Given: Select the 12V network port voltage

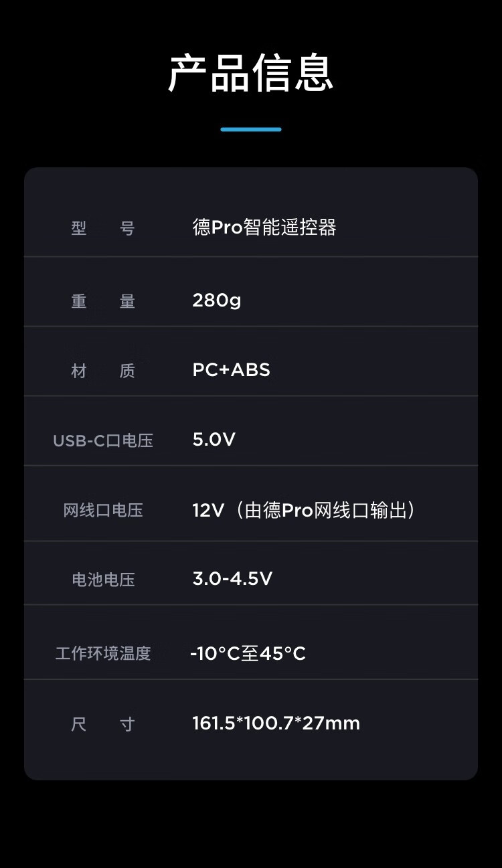Looking at the screenshot, I should coord(207,511).
